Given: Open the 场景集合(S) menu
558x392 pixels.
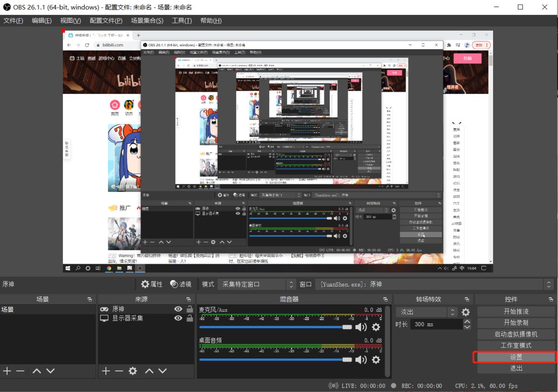Looking at the screenshot, I should 147,21.
